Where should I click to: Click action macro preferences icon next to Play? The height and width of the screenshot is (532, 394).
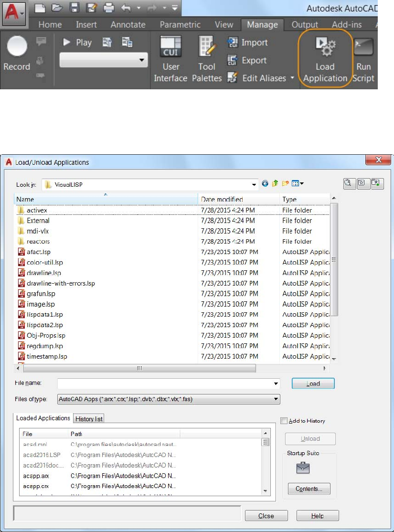point(107,43)
